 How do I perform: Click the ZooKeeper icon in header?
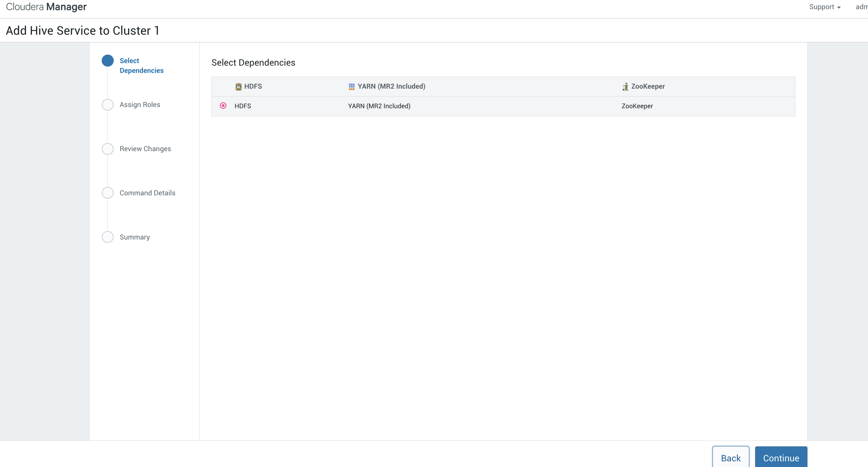(x=625, y=86)
